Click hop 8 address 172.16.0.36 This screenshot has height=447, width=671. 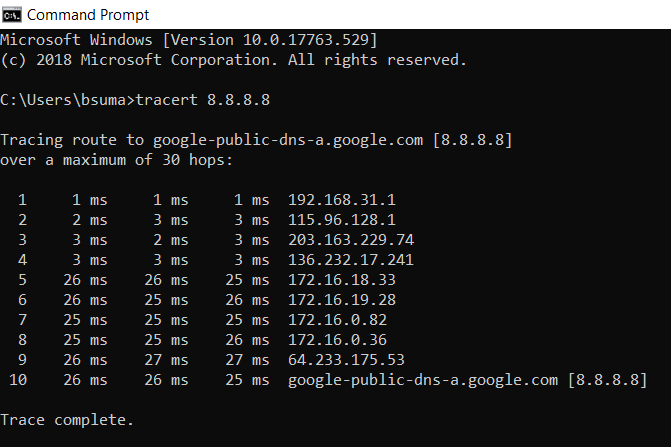click(339, 340)
